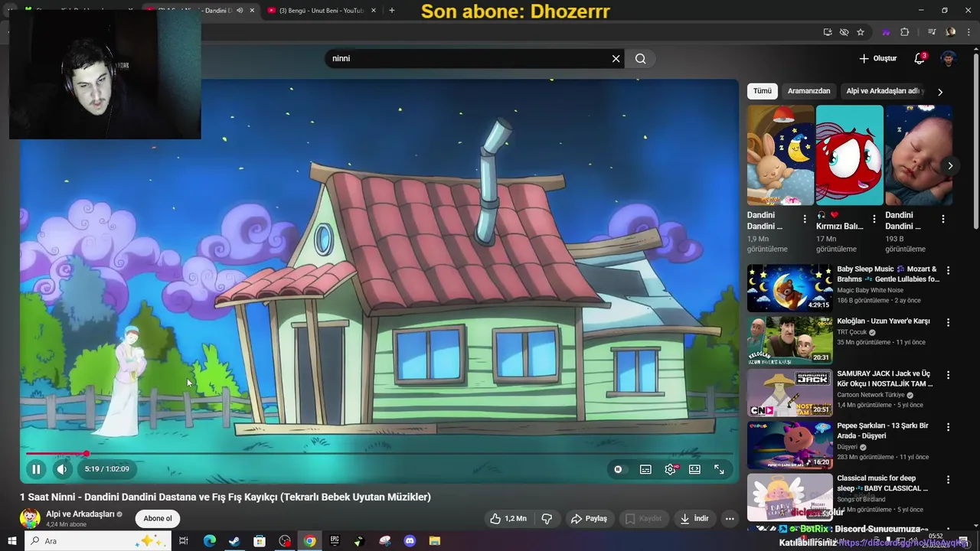Open the media control music-note icon
This screenshot has width=980, height=551.
pos(932,32)
